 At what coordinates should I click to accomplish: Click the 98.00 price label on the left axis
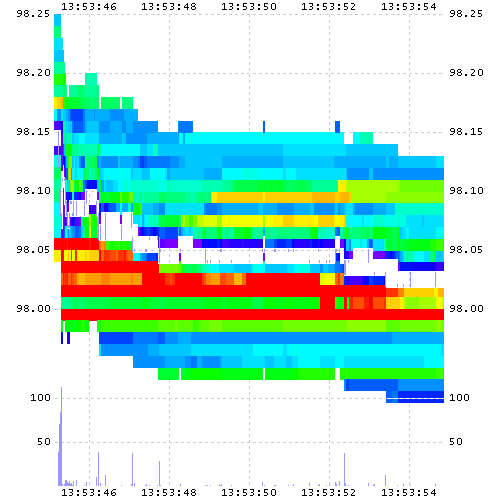[x=33, y=309]
